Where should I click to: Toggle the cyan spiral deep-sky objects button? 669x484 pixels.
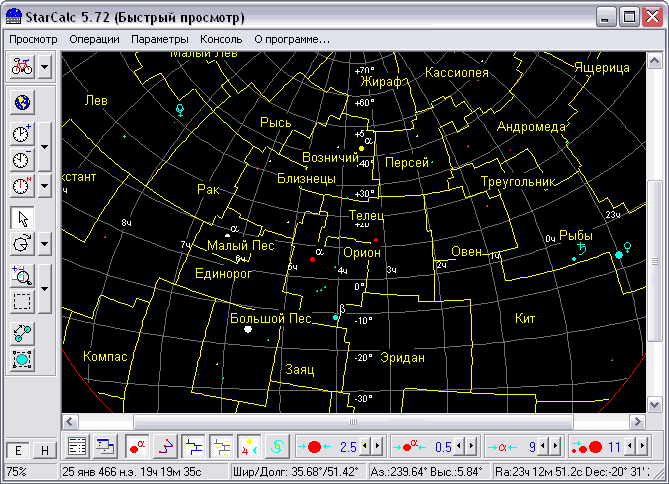[x=277, y=447]
